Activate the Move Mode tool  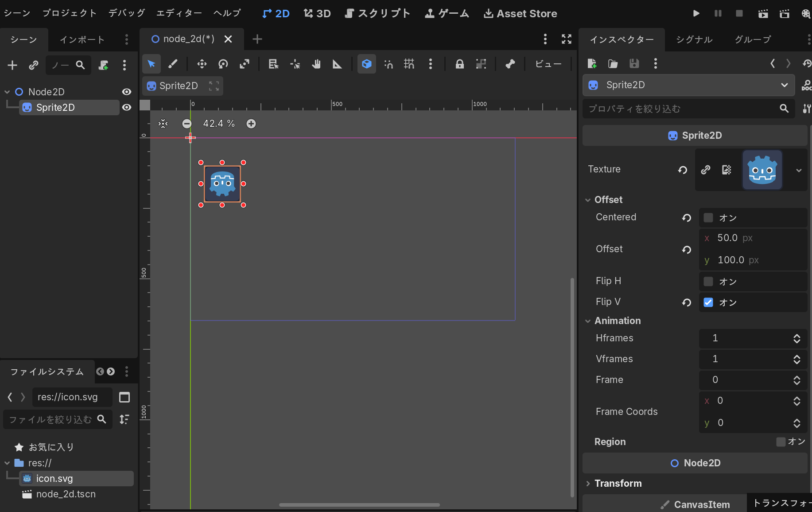pos(202,64)
